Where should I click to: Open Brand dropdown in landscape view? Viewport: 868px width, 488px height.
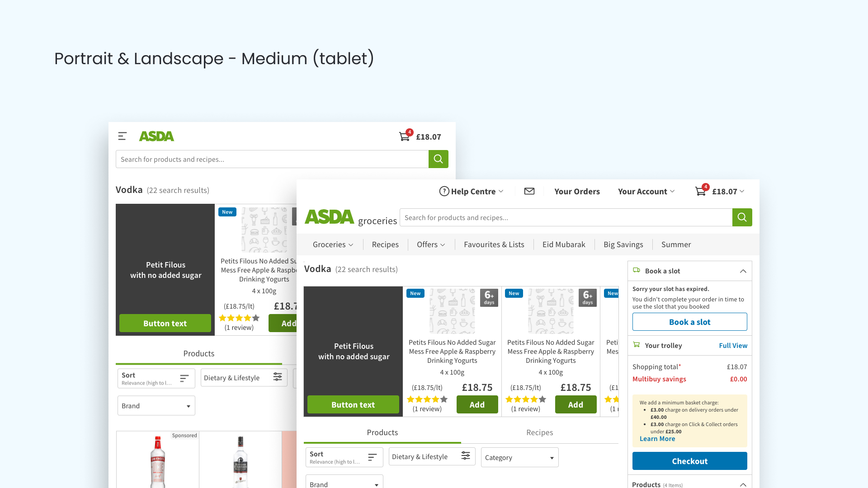tap(344, 482)
